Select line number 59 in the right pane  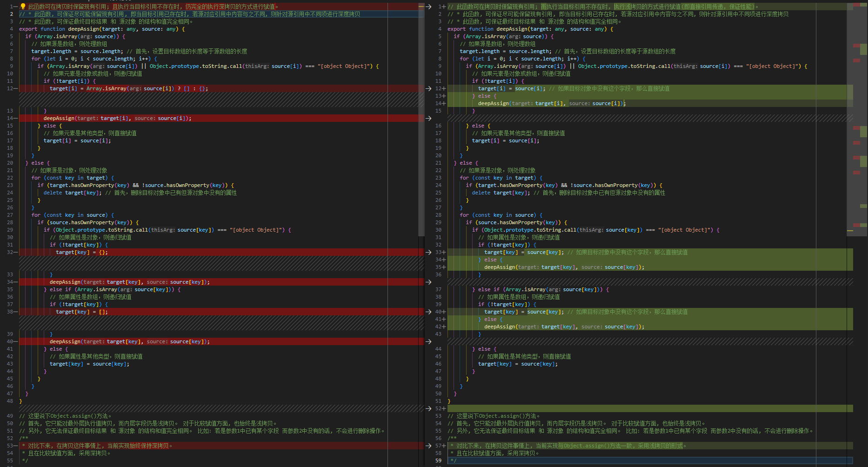click(x=438, y=460)
